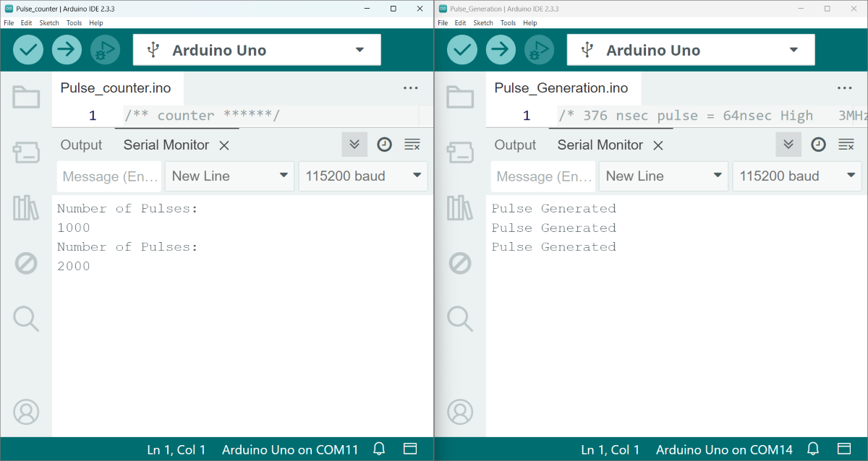Screen dimensions: 868x461
Task: Close Serial Monitor tab in Pulse_counter window
Action: (224, 145)
